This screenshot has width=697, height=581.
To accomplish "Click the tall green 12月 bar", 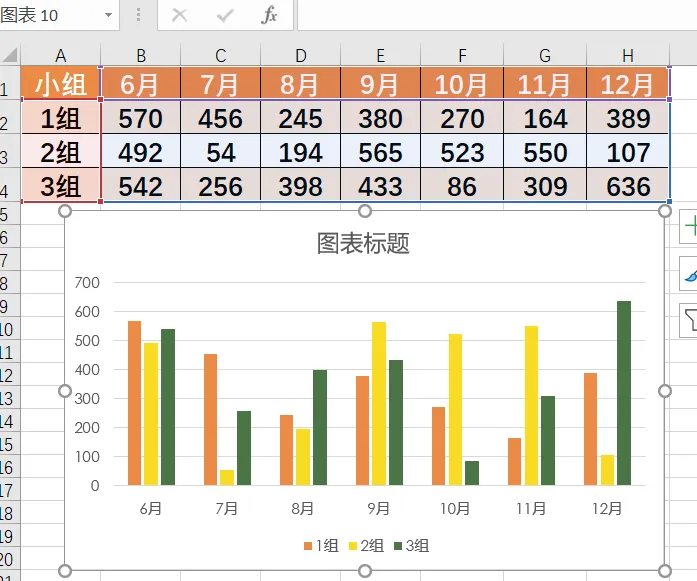I will (624, 393).
